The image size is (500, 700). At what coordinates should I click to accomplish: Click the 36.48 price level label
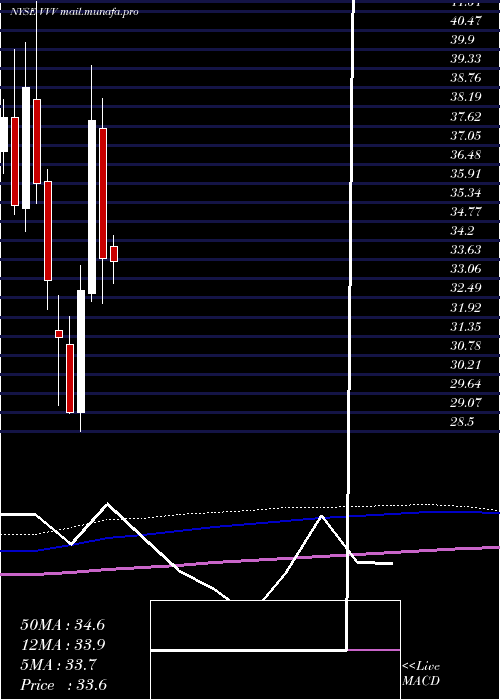pos(466,155)
